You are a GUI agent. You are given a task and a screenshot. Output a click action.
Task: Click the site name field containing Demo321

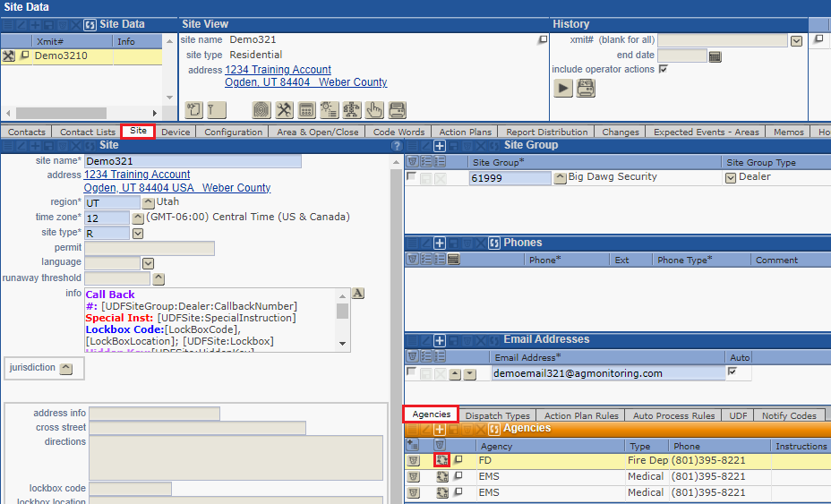pos(192,161)
